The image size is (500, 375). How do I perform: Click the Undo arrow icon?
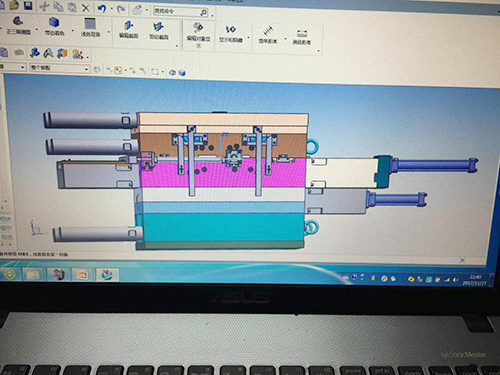102,8
